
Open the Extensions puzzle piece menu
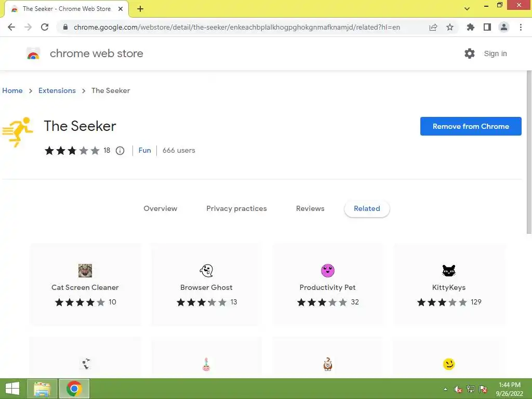[470, 27]
